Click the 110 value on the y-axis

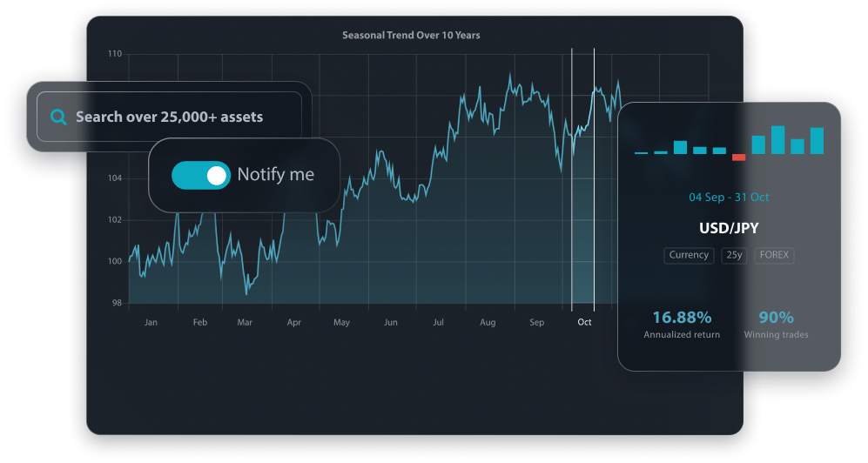click(115, 54)
